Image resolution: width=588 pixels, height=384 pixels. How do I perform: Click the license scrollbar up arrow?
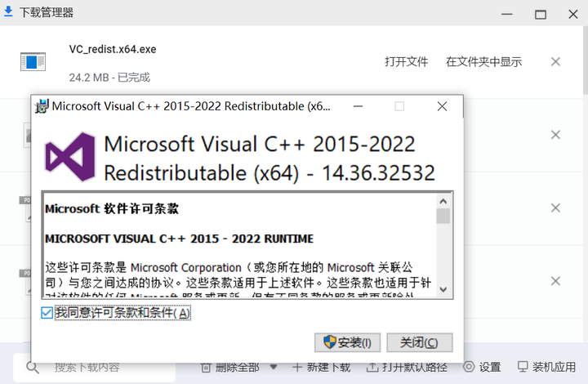(443, 201)
